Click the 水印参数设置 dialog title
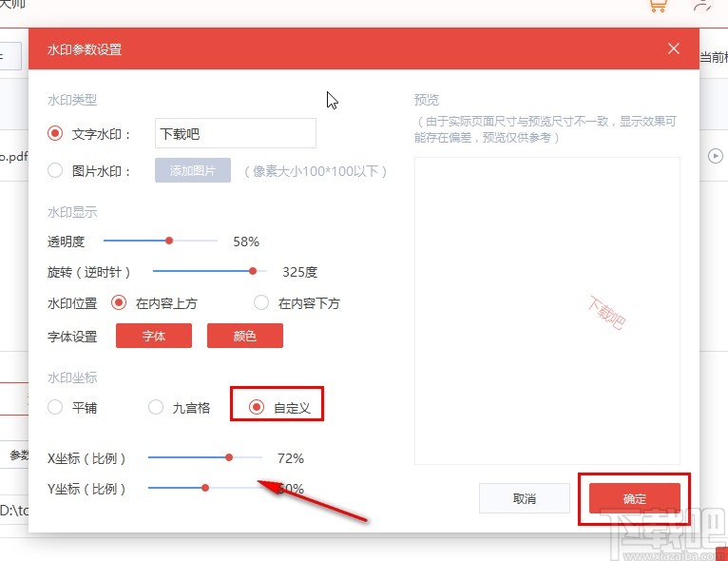 coord(85,49)
